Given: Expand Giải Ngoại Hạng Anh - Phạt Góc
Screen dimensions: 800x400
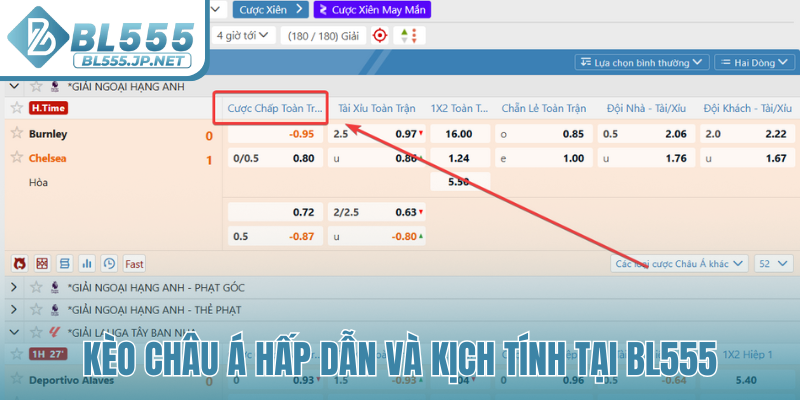Looking at the screenshot, I should [x=14, y=287].
